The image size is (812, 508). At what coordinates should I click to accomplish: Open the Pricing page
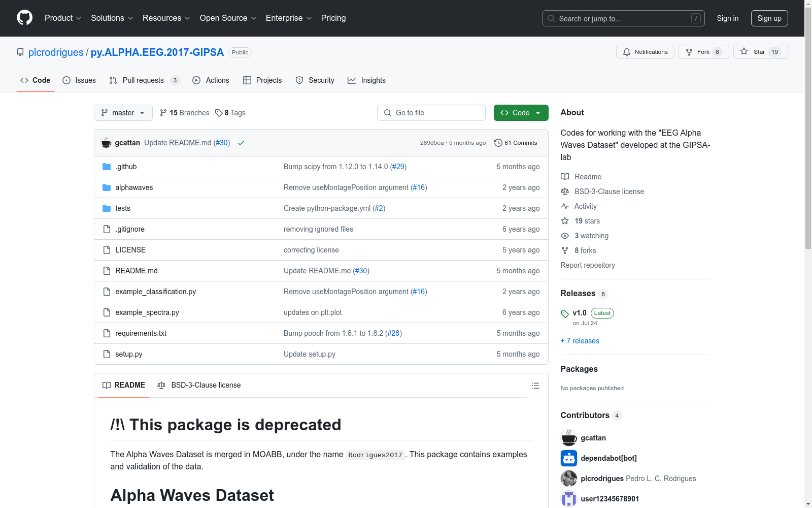click(x=333, y=18)
